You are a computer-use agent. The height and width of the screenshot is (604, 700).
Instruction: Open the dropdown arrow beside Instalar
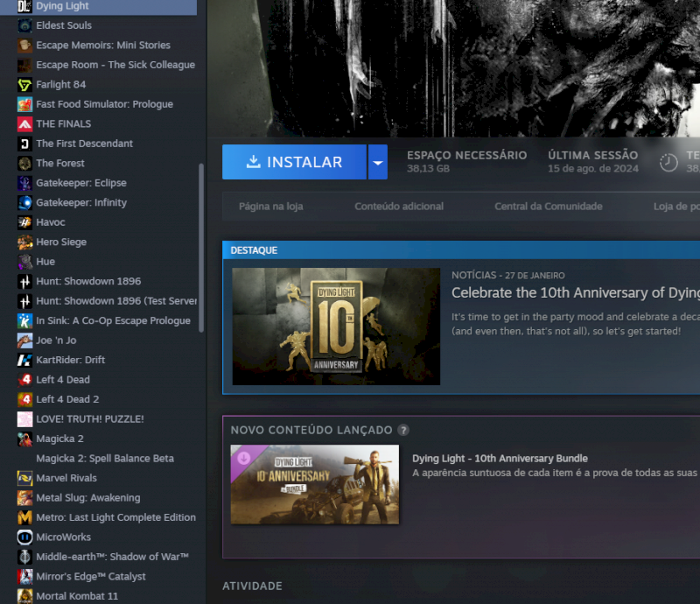pos(377,163)
